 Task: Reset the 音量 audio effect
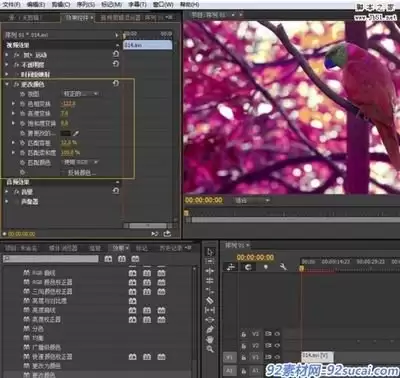(x=116, y=191)
